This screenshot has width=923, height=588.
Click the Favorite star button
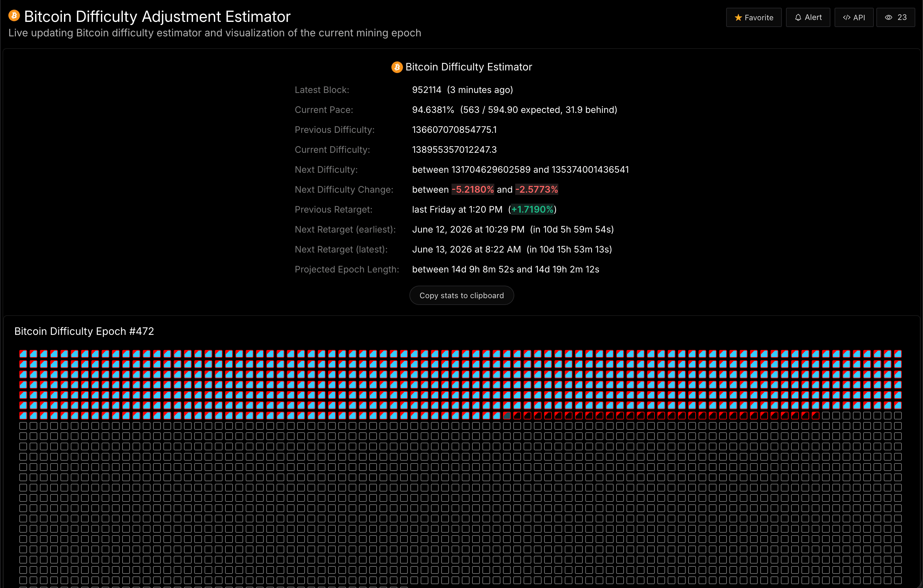754,17
